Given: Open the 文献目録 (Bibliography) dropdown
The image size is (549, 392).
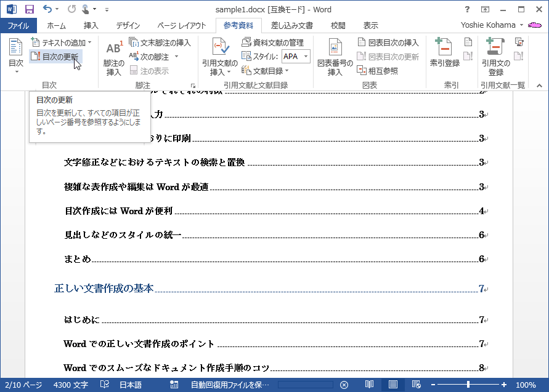Looking at the screenshot, I should click(265, 71).
